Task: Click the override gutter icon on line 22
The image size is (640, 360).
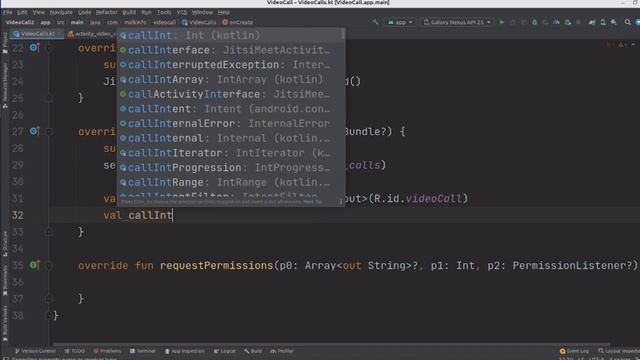Action: (x=34, y=48)
